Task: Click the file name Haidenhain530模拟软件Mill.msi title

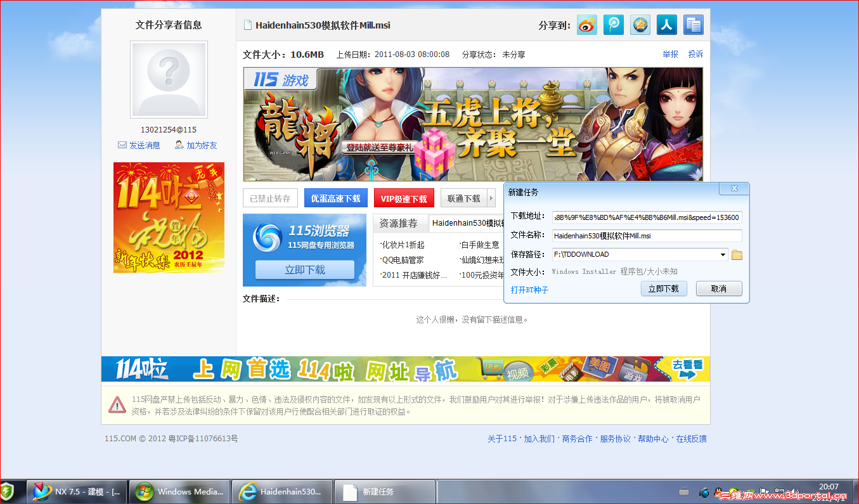Action: click(x=323, y=25)
